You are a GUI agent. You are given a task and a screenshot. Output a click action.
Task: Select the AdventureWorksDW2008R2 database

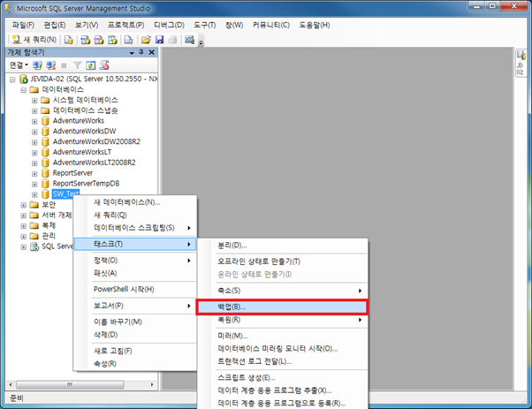[96, 141]
